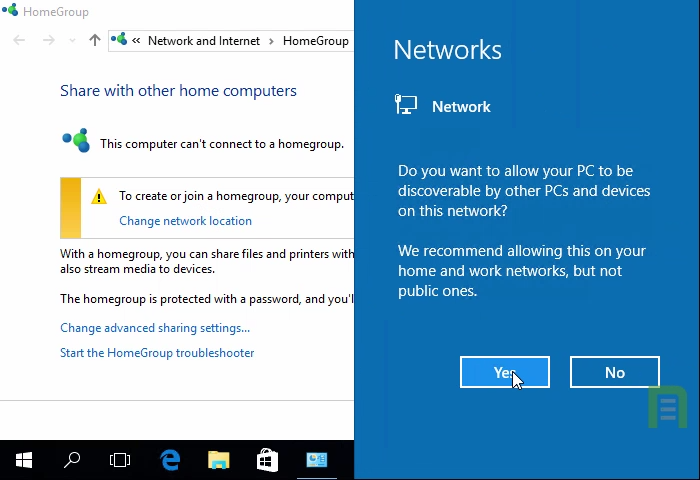Click the Network computer icon

406,104
